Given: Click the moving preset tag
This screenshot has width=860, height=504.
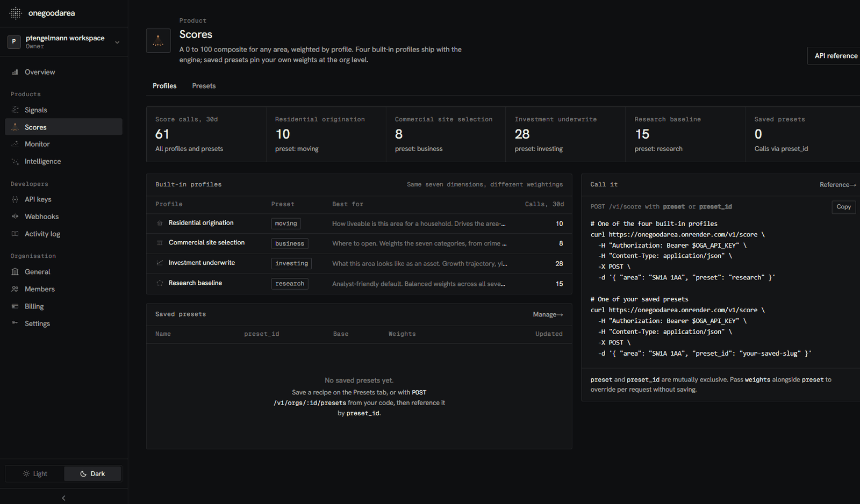Looking at the screenshot, I should (286, 224).
